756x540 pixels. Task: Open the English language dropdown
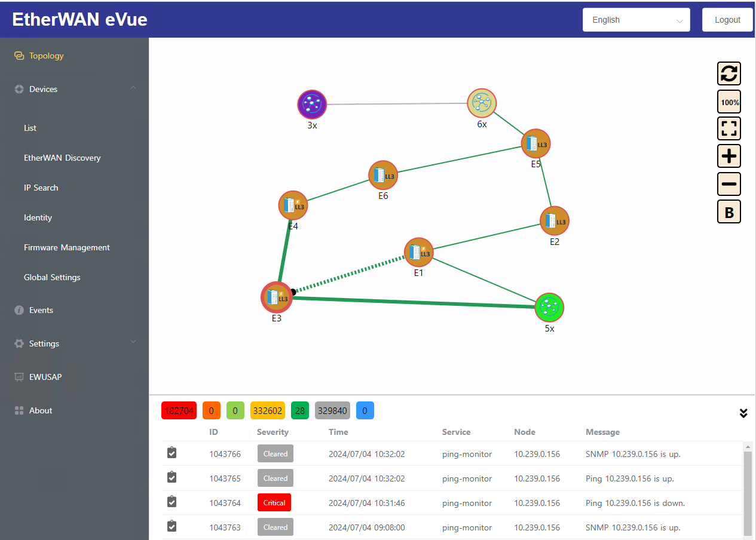click(x=636, y=20)
